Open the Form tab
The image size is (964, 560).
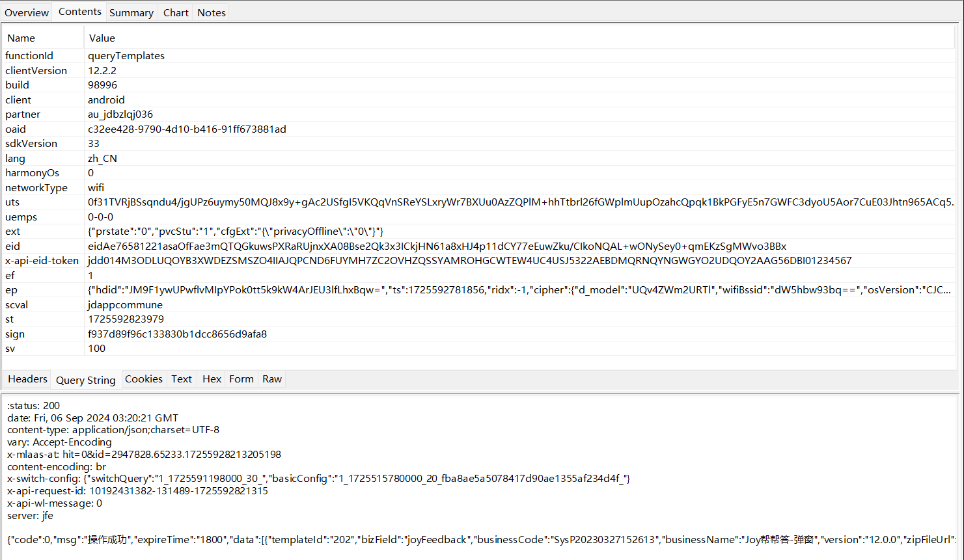(x=241, y=379)
